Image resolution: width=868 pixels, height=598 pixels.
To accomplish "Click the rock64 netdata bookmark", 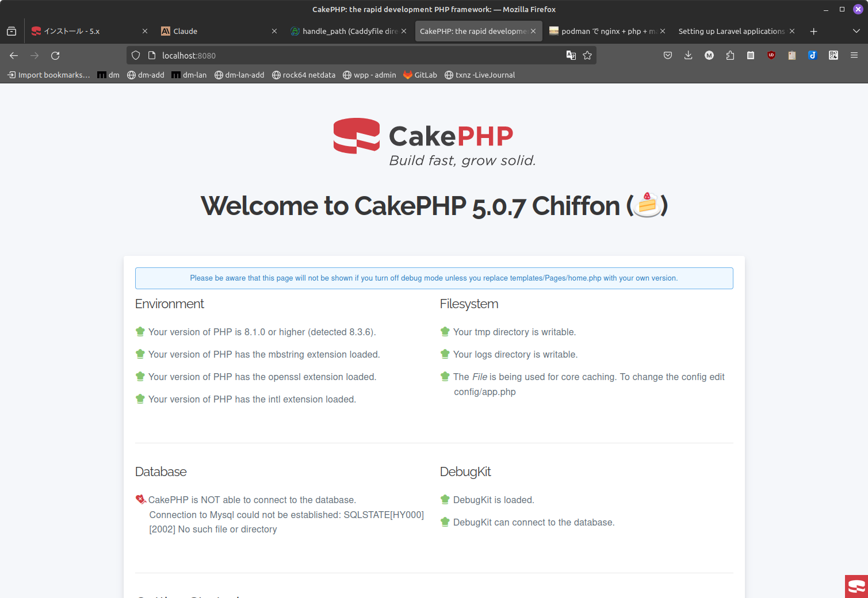I will coord(304,75).
